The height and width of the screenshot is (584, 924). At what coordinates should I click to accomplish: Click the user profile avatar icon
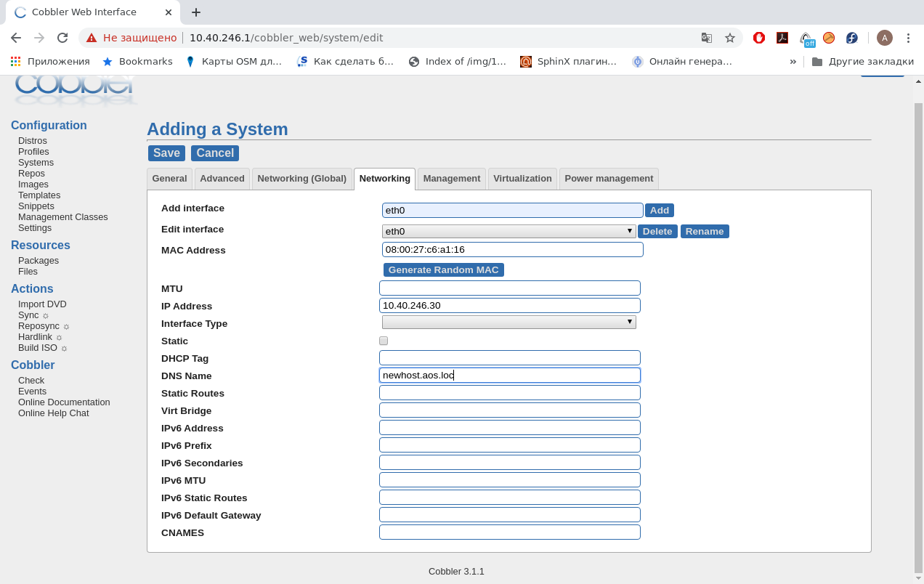pyautogui.click(x=884, y=38)
